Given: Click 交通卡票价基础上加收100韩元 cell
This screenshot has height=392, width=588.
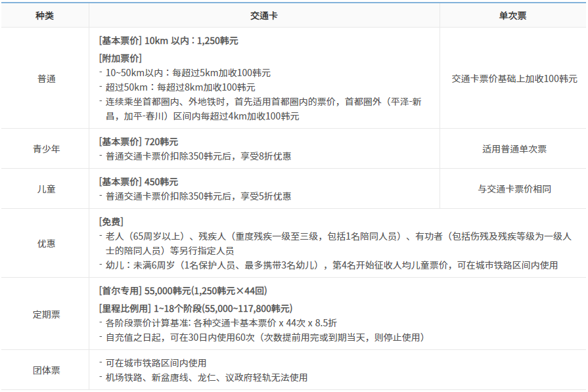Looking at the screenshot, I should point(514,79).
